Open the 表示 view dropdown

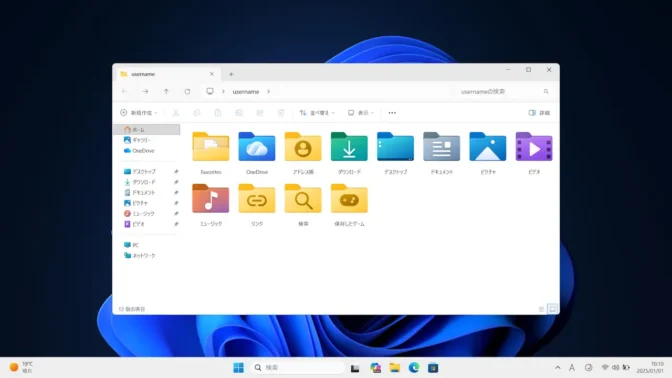pos(361,113)
